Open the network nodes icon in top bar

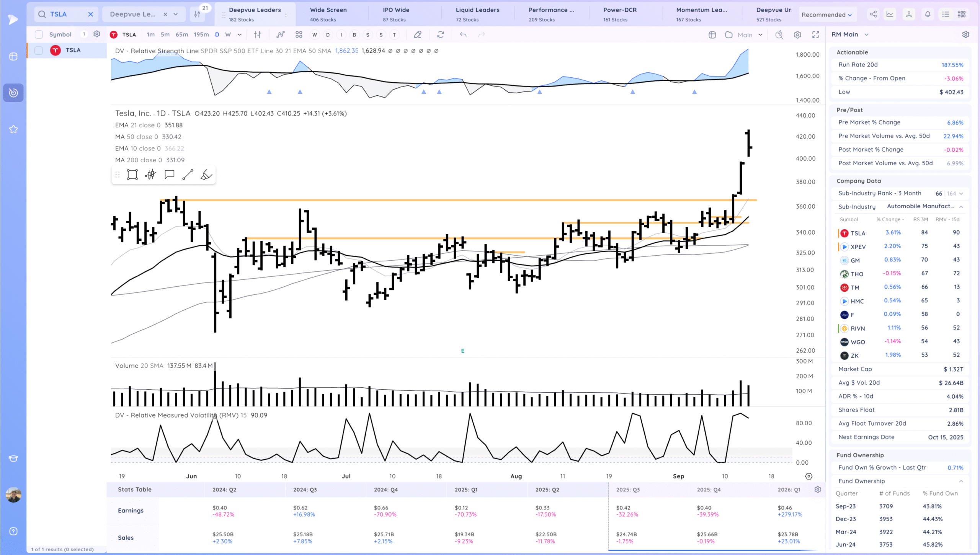[x=909, y=14]
